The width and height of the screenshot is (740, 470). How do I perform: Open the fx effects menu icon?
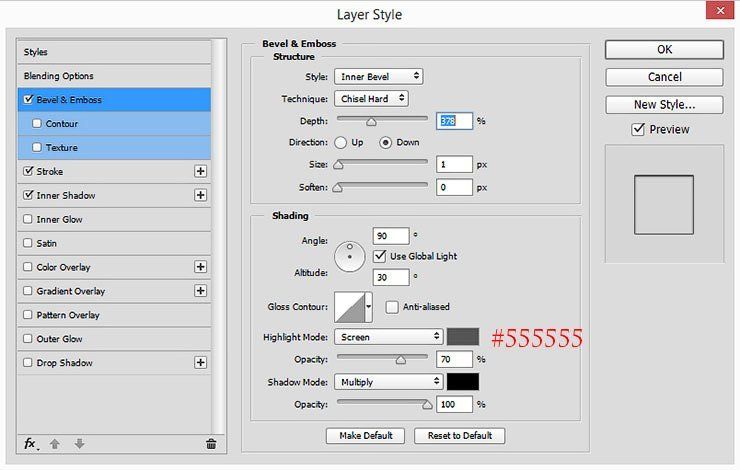31,444
